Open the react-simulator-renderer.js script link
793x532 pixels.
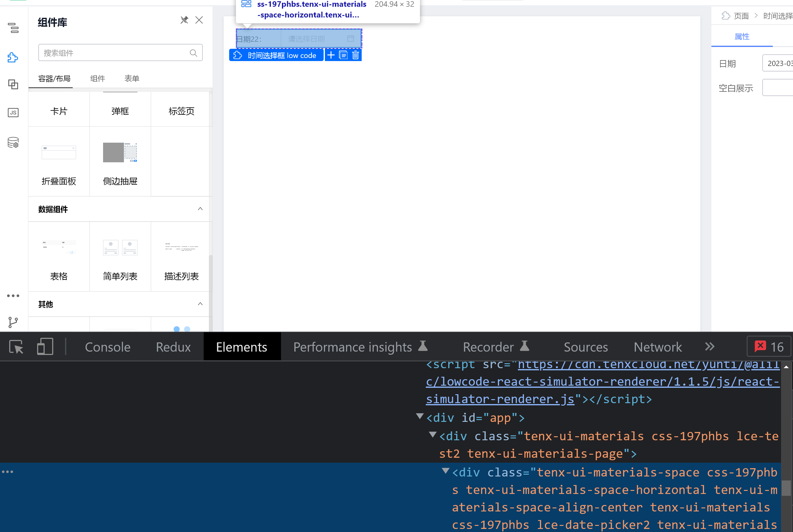603,382
